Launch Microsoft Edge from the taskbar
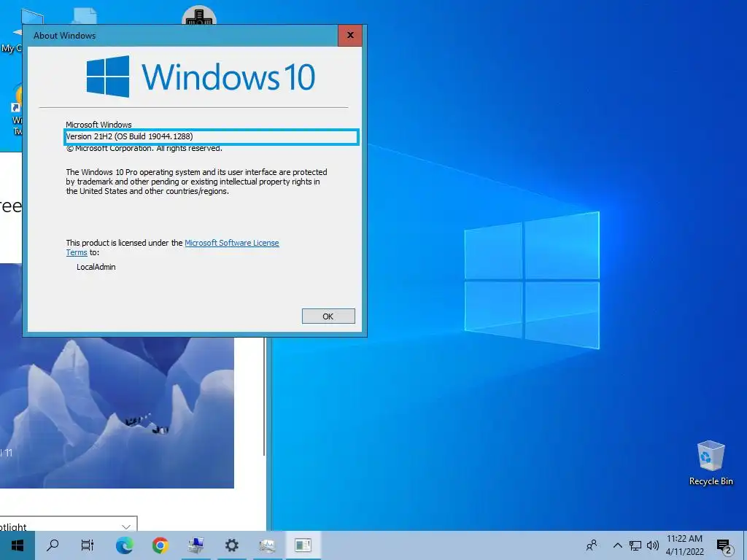The height and width of the screenshot is (560, 747). 124,545
